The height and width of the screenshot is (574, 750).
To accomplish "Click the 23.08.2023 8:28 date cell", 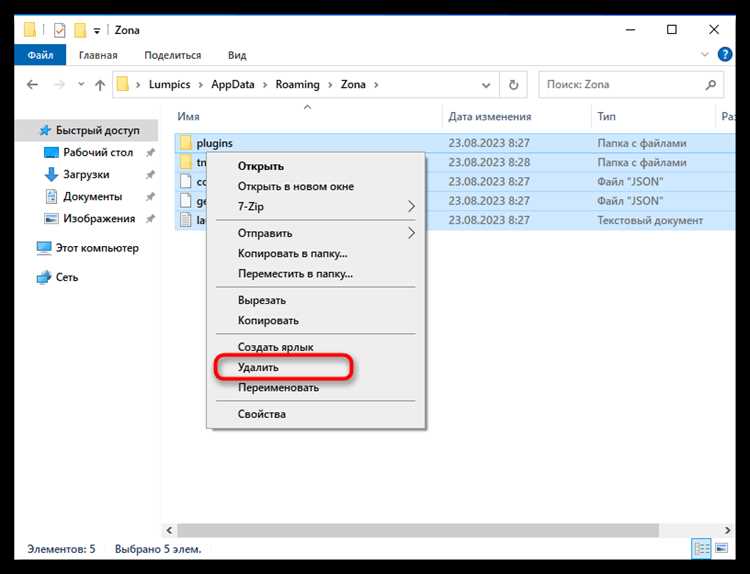I will tap(489, 162).
